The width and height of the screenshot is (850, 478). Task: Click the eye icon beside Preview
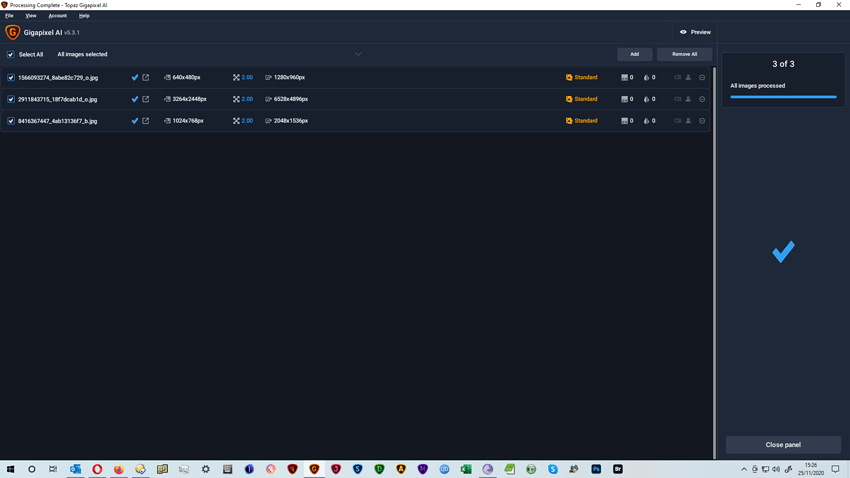683,32
